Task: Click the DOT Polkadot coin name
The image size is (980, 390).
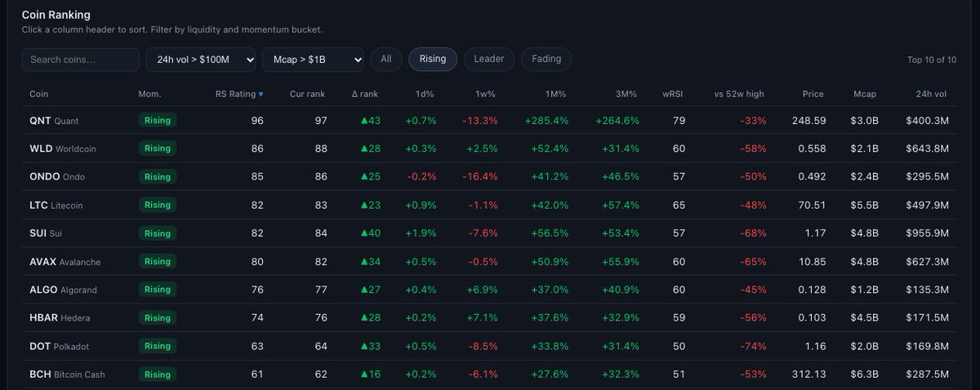Action: tap(60, 346)
